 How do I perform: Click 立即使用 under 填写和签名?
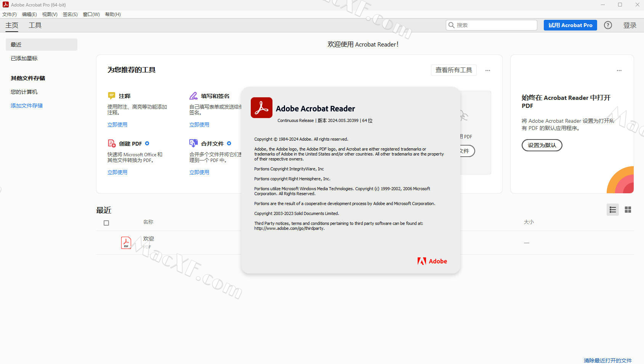pos(199,125)
